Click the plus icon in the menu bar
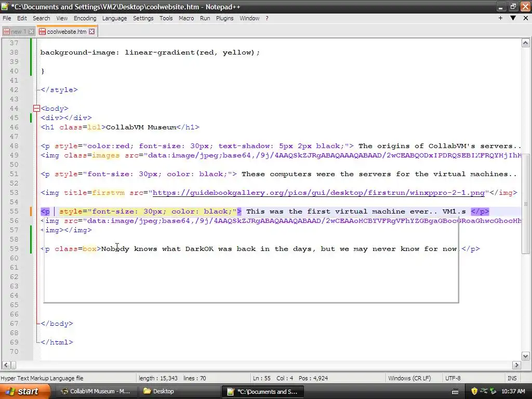Screen dimensions: 532x399 pyautogui.click(x=500, y=18)
